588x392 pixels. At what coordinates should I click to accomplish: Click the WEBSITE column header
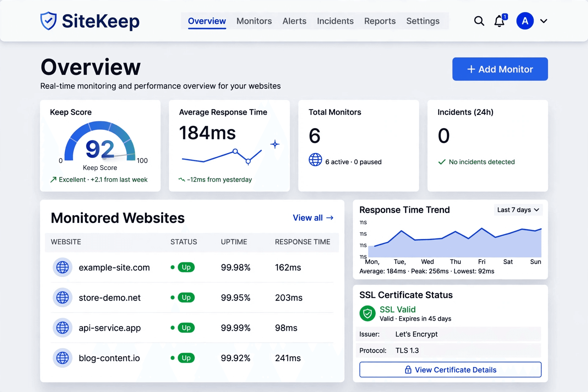coord(66,242)
